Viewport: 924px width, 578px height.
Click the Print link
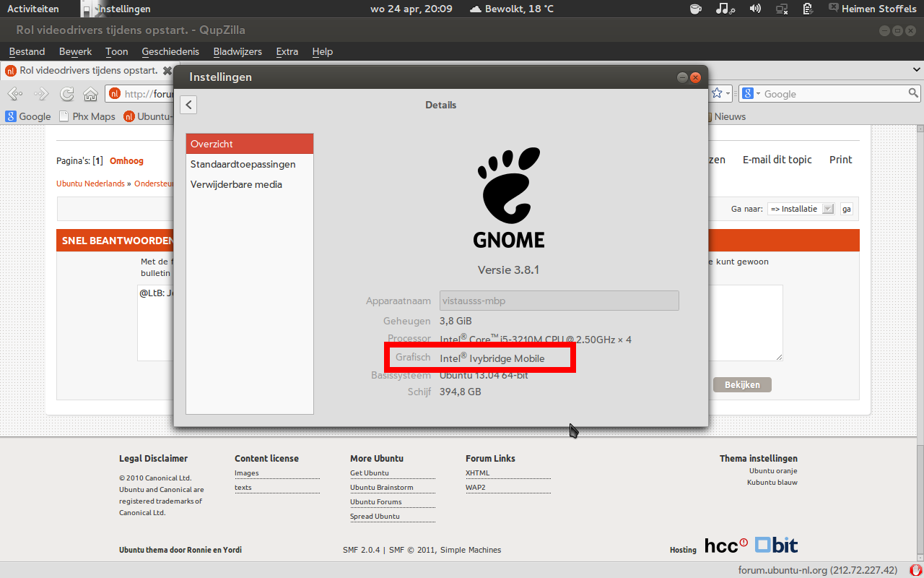pyautogui.click(x=841, y=160)
